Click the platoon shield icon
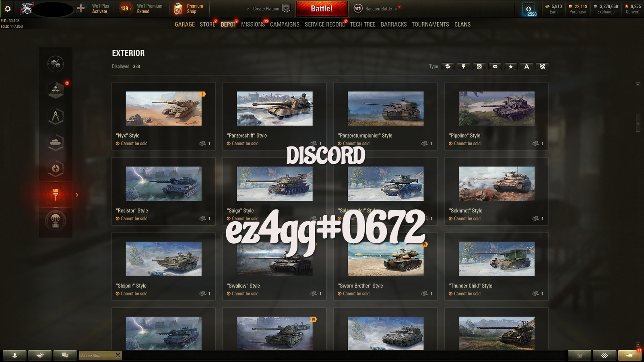Screen dimensions: 644x362 coord(286,8)
